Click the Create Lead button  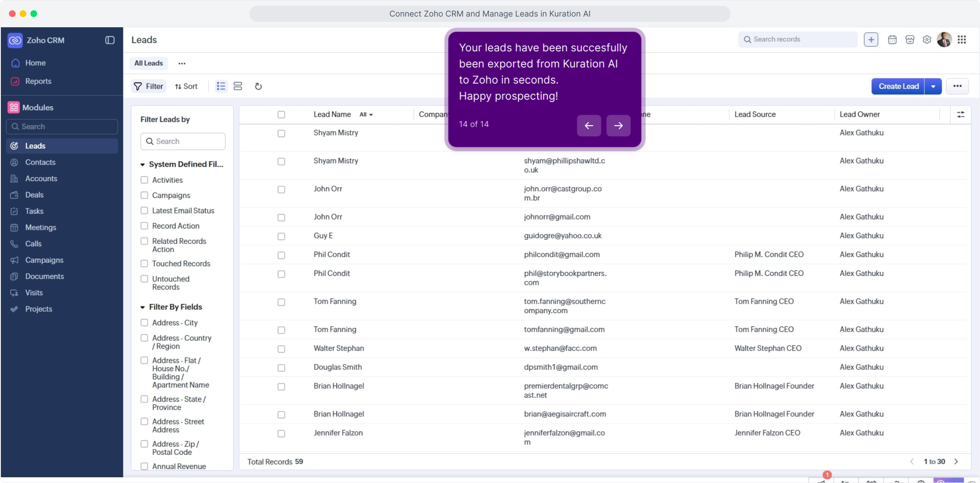pyautogui.click(x=898, y=86)
